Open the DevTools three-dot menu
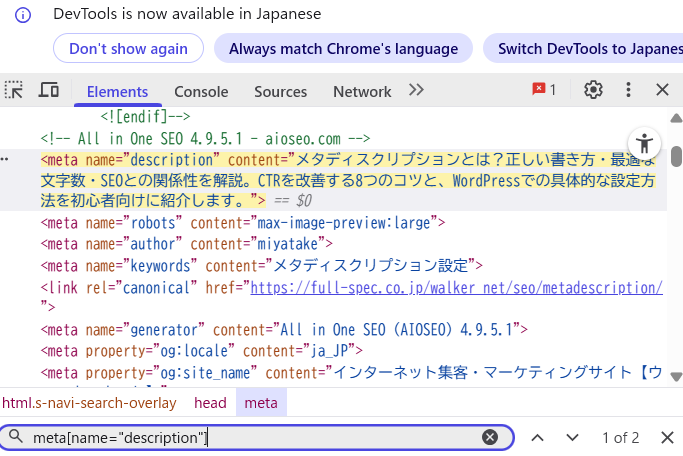This screenshot has height=456, width=683. pos(629,90)
